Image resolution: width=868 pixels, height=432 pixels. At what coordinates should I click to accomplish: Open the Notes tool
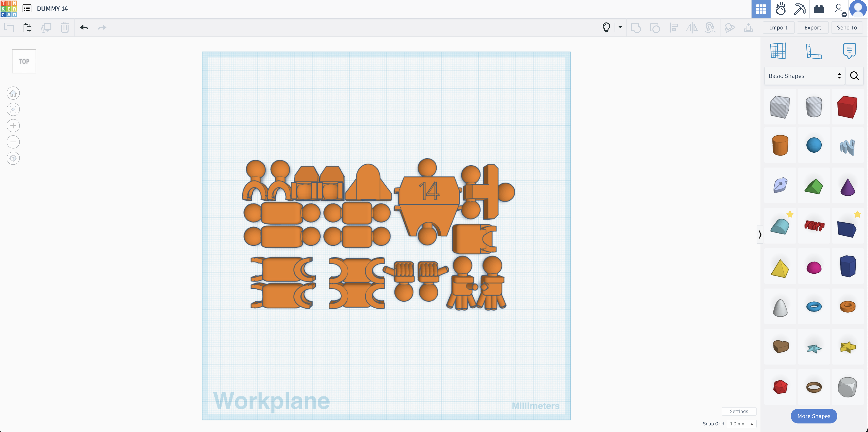(x=850, y=51)
